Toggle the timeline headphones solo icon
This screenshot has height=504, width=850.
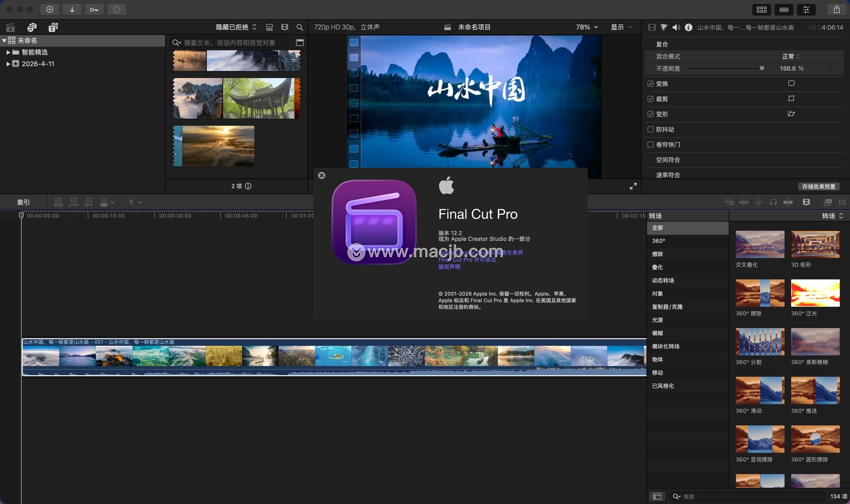773,202
